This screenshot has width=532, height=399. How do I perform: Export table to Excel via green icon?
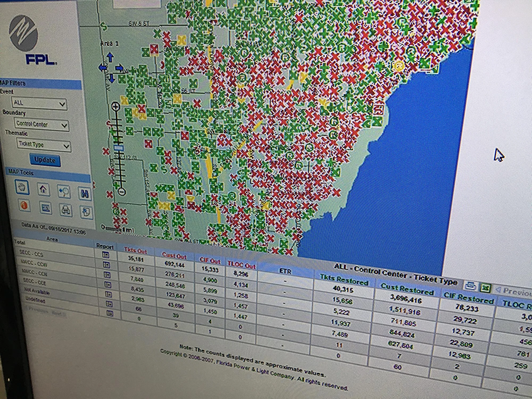click(485, 288)
